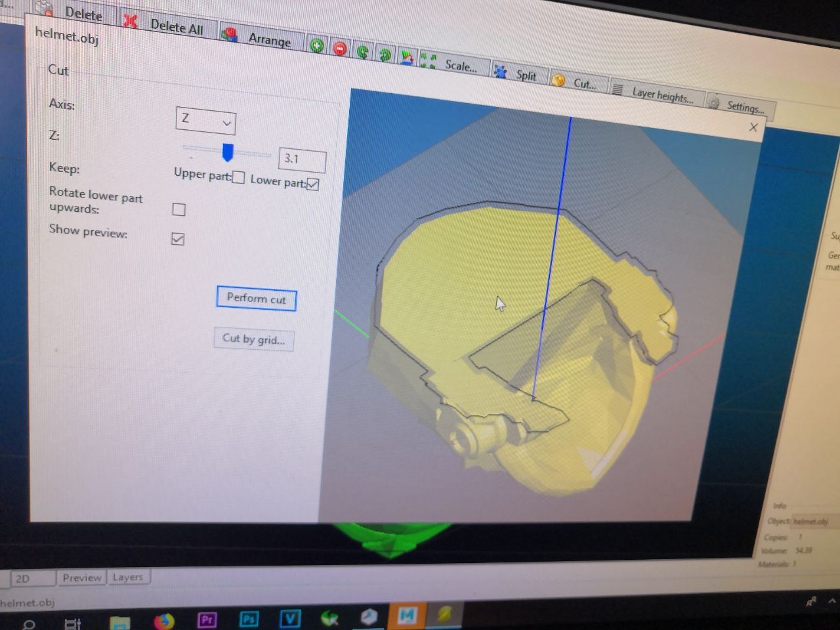Click the green Scale arrows icon
Image resolution: width=840 pixels, height=630 pixels.
pyautogui.click(x=429, y=60)
